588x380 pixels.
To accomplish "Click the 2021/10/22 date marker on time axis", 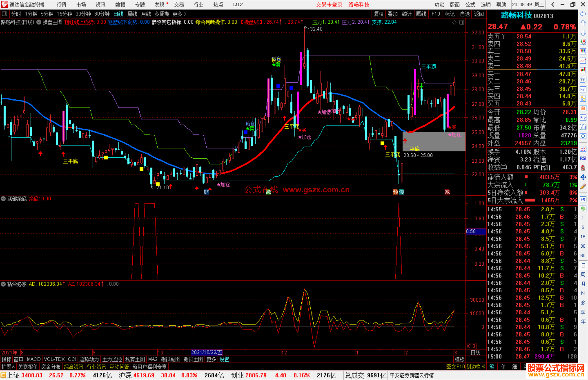I will 207,352.
